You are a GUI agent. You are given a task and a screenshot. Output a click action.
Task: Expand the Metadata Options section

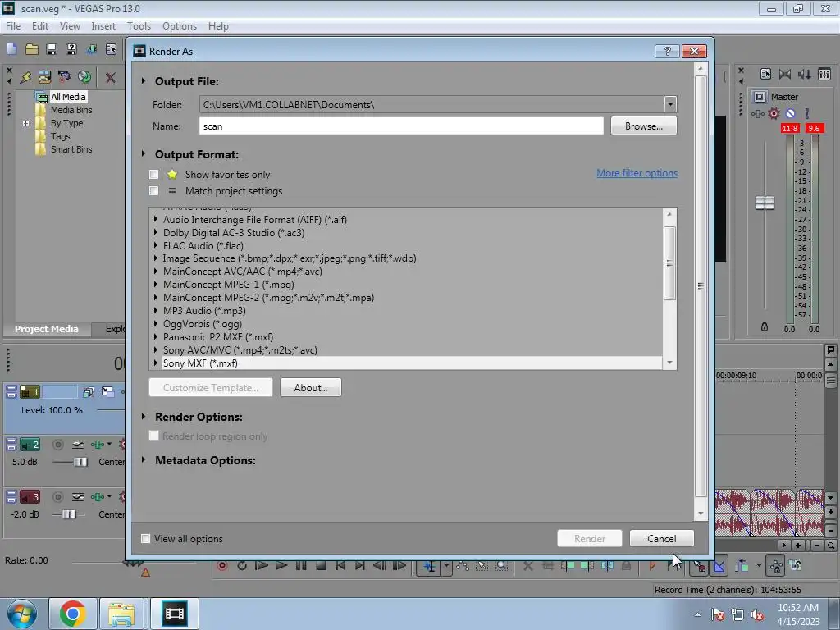[143, 459]
